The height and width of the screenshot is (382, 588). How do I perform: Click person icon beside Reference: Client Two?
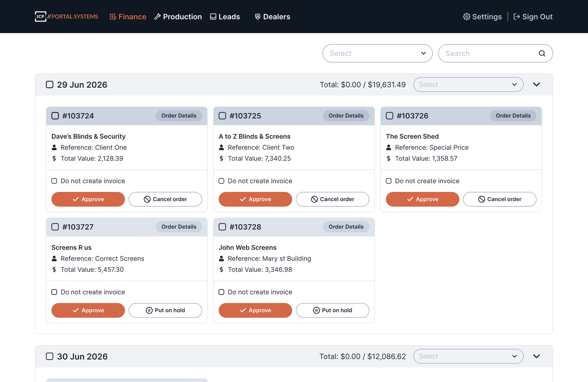[221, 148]
